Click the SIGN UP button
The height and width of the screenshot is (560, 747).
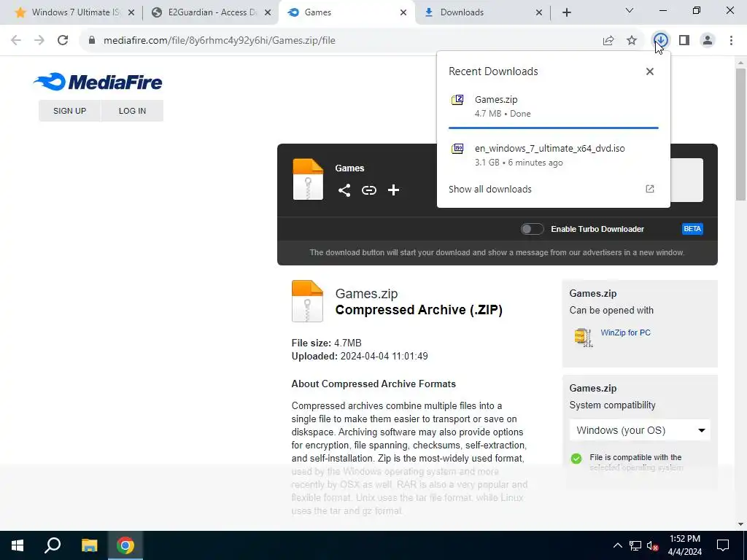(x=69, y=111)
